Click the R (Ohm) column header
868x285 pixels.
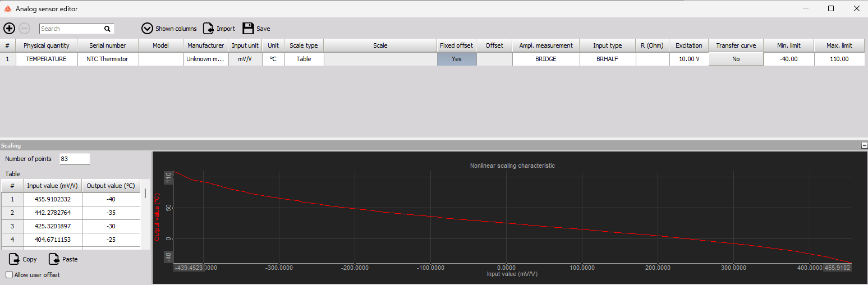tap(653, 45)
